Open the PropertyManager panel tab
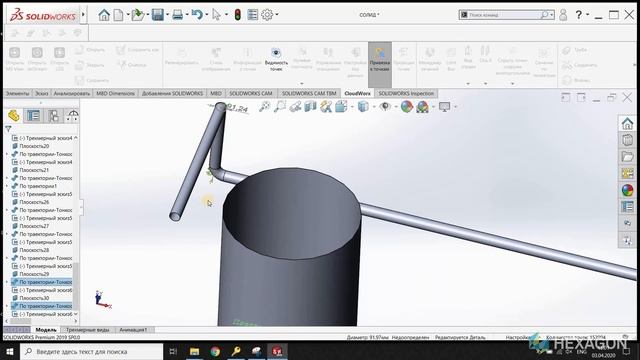The height and width of the screenshot is (360, 640). [x=33, y=116]
